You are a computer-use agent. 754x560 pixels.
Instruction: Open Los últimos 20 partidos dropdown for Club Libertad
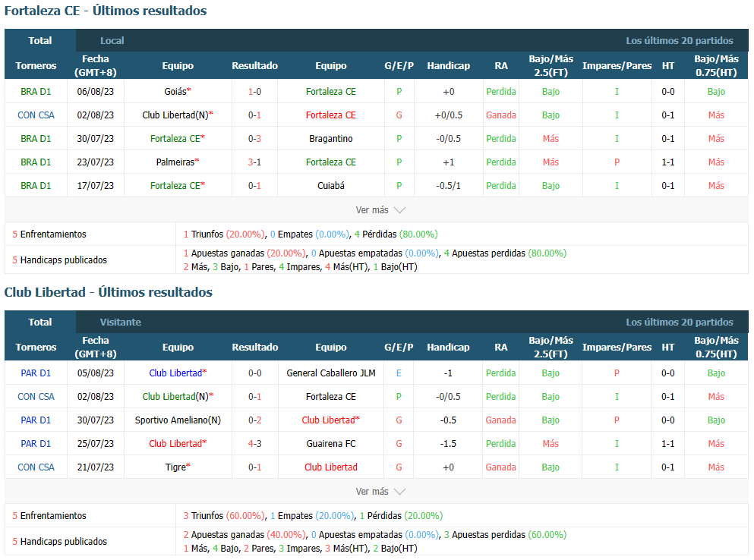click(679, 322)
